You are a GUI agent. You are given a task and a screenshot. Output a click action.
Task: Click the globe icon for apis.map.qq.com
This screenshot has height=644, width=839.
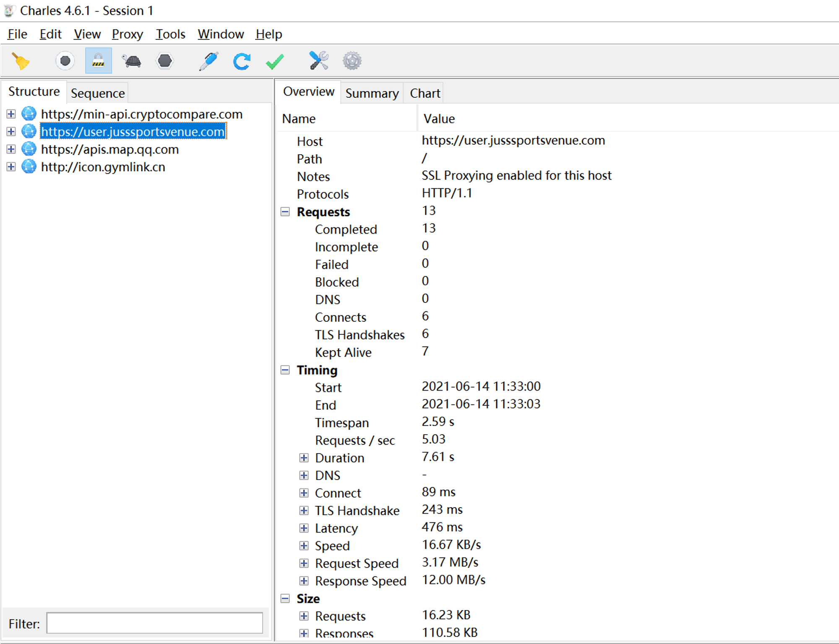pos(29,149)
